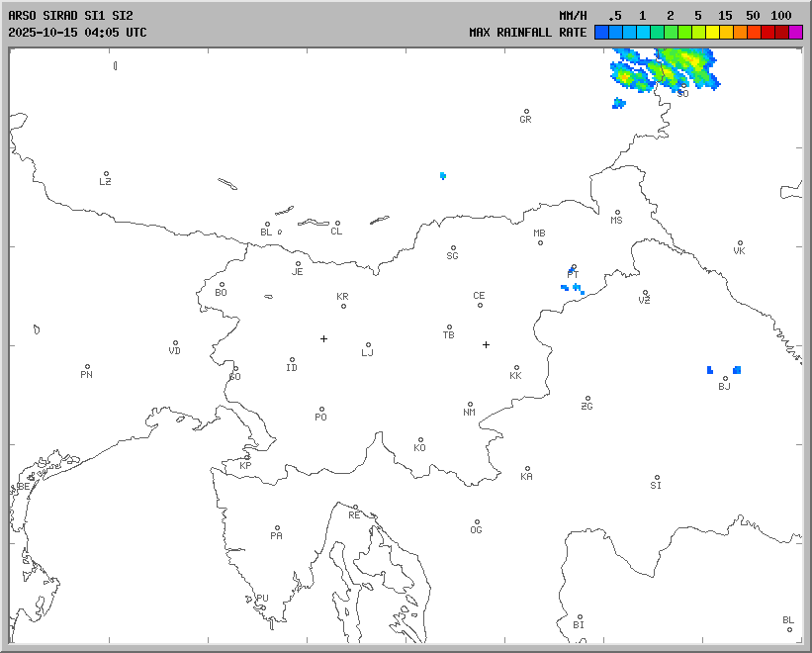Pick the first dark blue legend swatch
The height and width of the screenshot is (653, 812).
click(601, 33)
